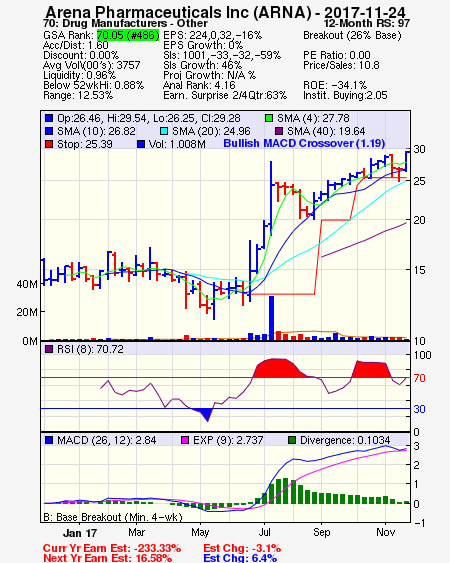This screenshot has height=563, width=450.
Task: Click the 'EPS Growth: 0%' stat
Action: pos(203,45)
